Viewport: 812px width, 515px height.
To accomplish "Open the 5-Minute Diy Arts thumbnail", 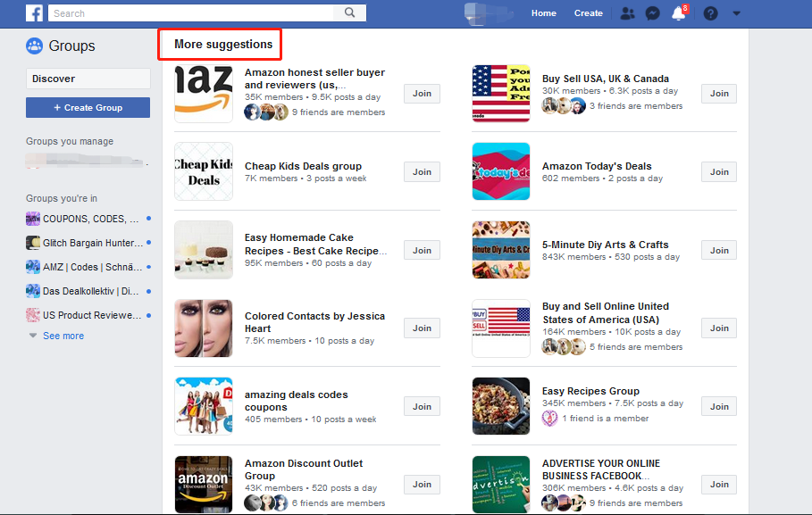I will 501,250.
